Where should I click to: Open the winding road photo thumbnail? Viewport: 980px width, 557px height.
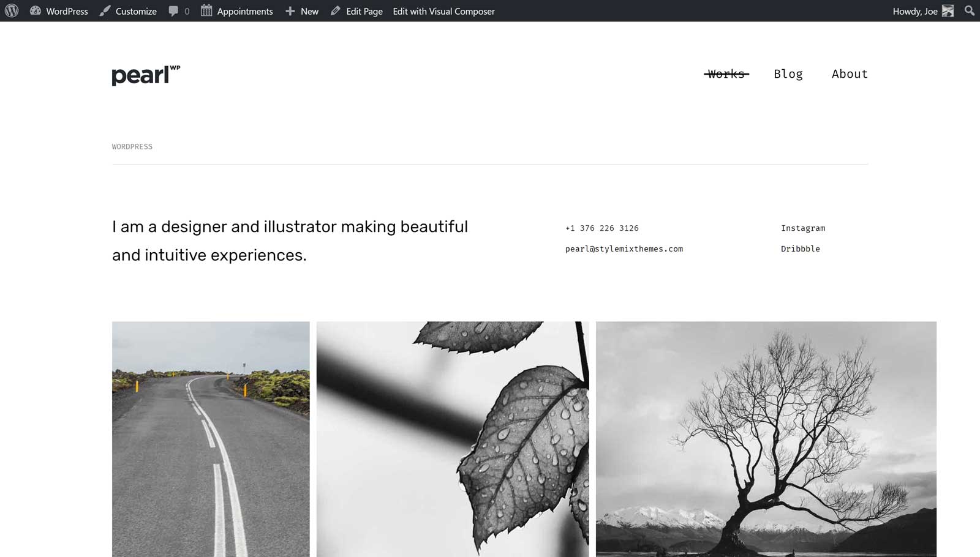pyautogui.click(x=211, y=439)
